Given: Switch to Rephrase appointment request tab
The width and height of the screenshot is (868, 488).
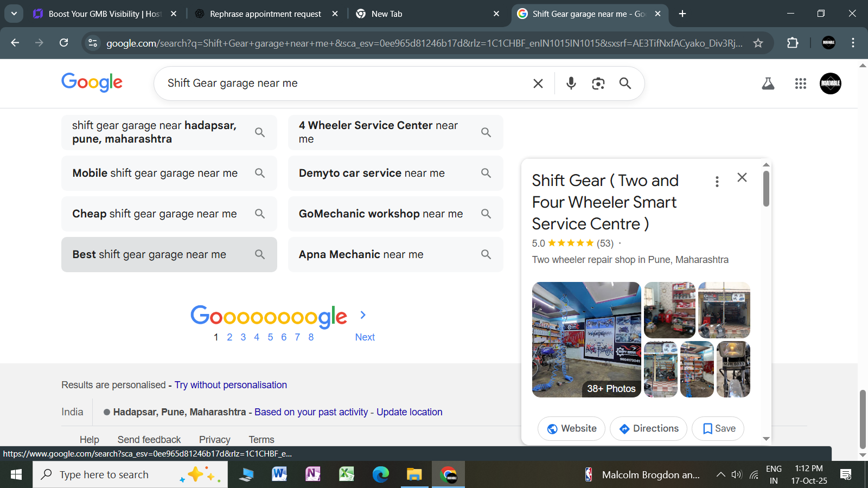Looking at the screenshot, I should pyautogui.click(x=266, y=14).
